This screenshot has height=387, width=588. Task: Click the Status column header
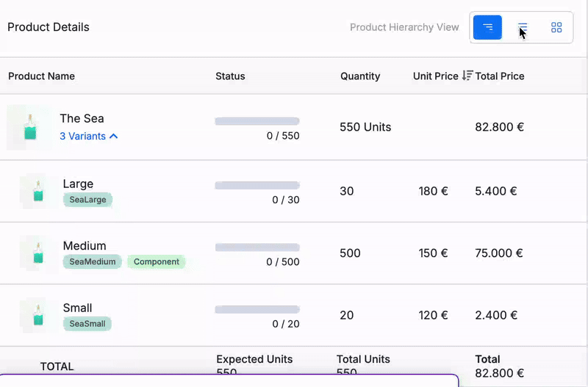click(x=230, y=76)
